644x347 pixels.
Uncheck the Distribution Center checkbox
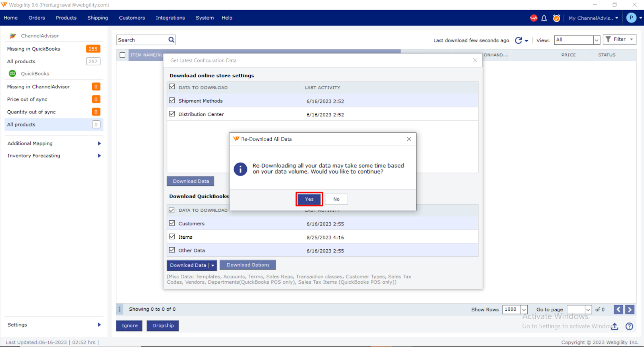[x=172, y=114]
